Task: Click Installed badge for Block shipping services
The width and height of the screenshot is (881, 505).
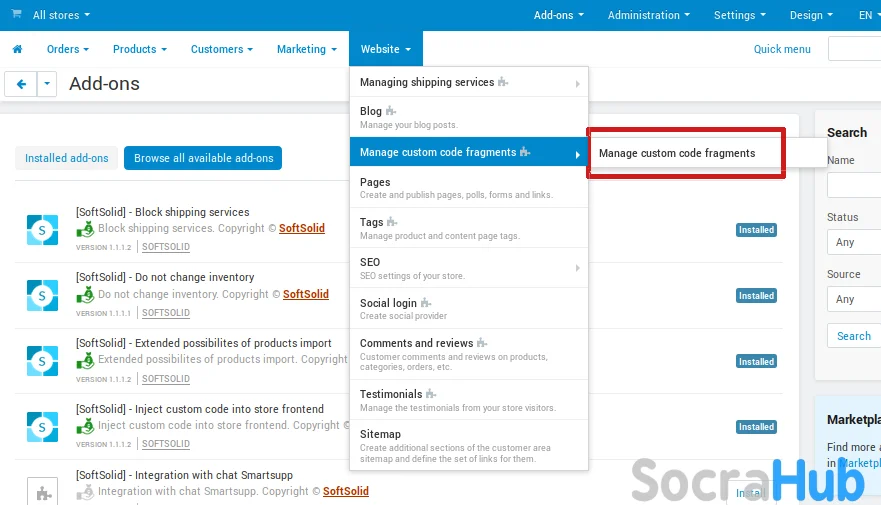Action: click(x=756, y=230)
